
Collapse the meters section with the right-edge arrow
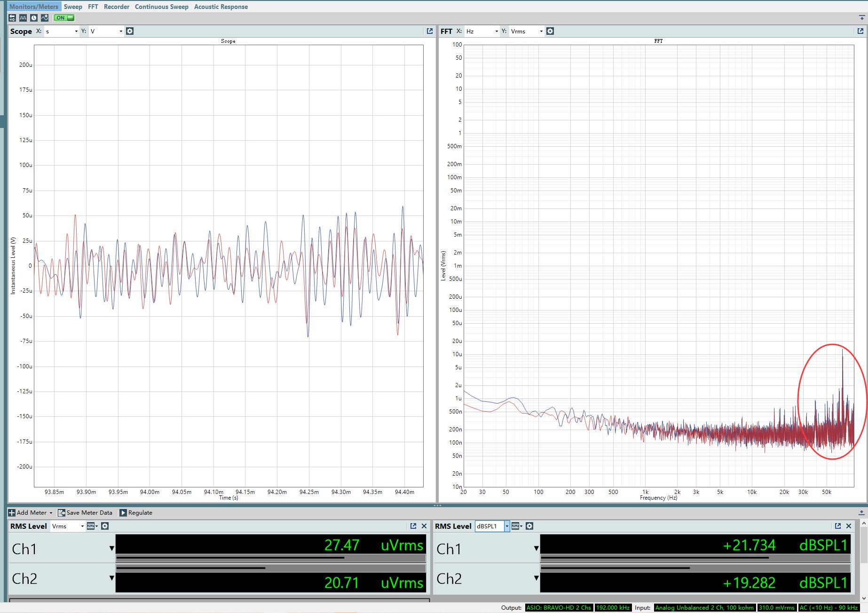[x=861, y=513]
